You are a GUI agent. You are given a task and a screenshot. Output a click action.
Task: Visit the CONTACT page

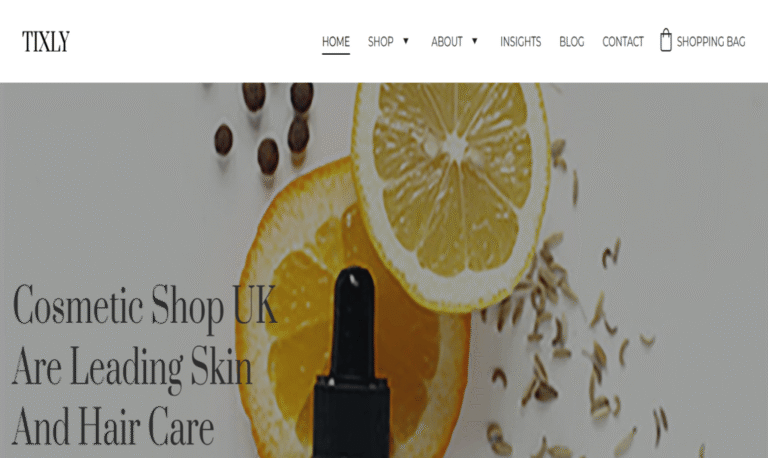click(x=623, y=42)
